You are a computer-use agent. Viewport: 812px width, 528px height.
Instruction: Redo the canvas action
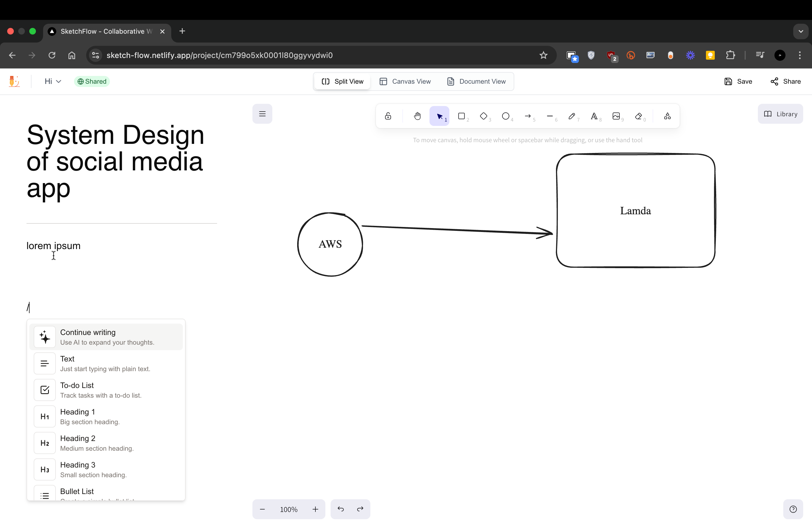[x=360, y=509]
